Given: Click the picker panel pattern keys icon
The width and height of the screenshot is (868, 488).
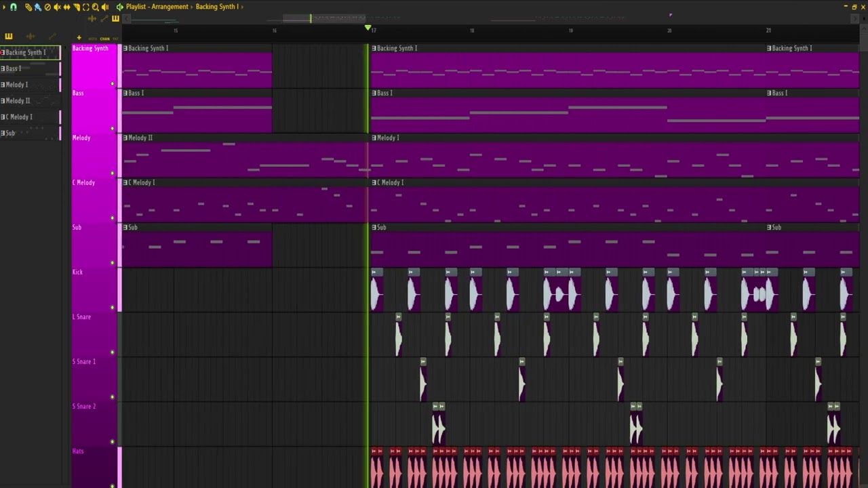Looking at the screenshot, I should coord(9,36).
